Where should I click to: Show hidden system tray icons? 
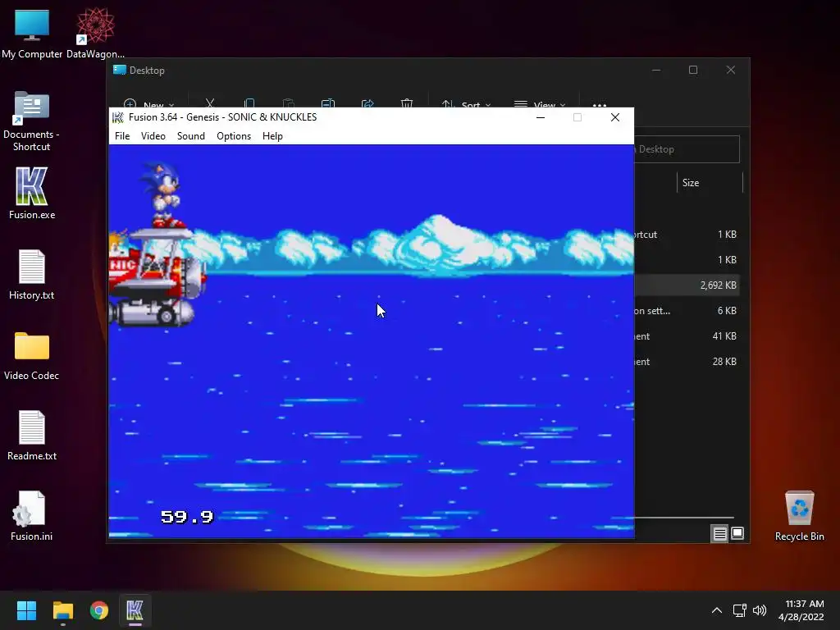pyautogui.click(x=717, y=610)
